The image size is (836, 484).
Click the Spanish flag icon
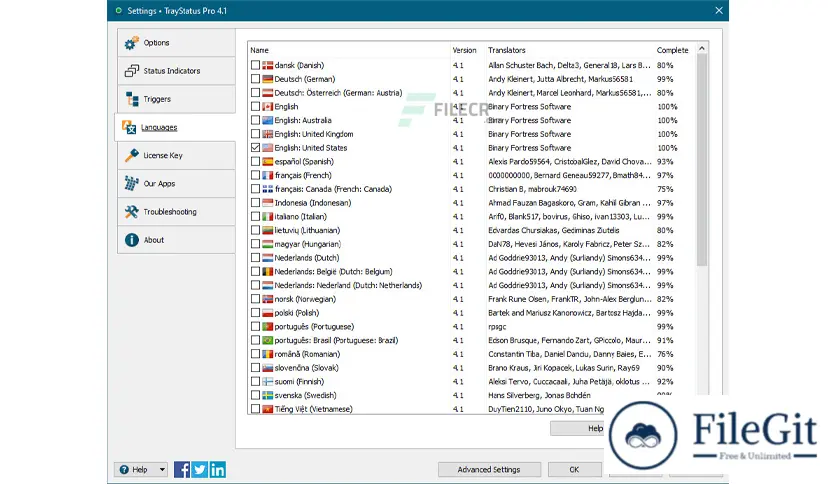click(x=268, y=162)
